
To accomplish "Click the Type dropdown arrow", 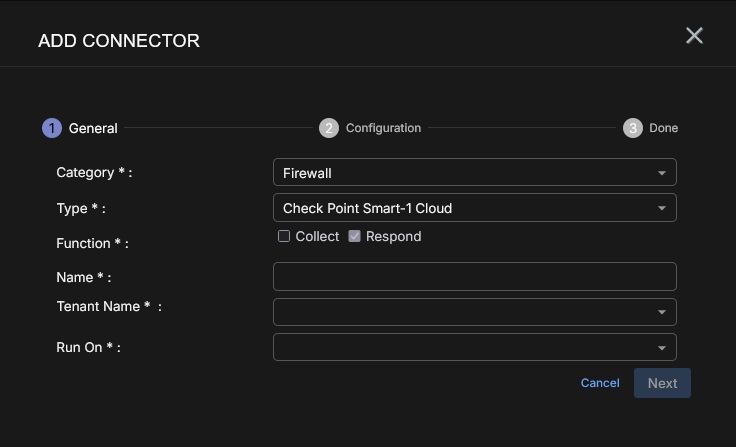I will click(x=662, y=208).
